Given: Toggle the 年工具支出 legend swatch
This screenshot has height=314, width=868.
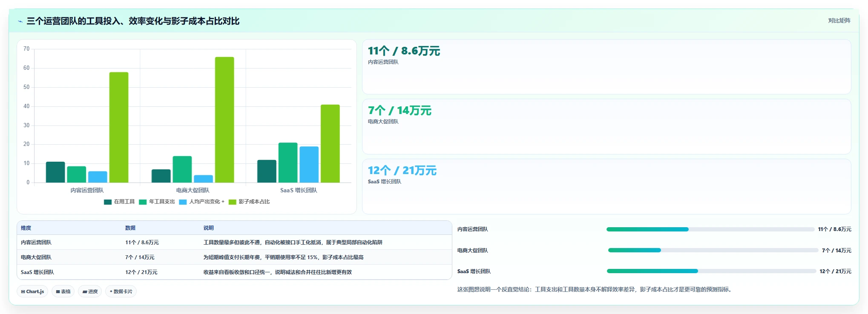Looking at the screenshot, I should coord(143,202).
